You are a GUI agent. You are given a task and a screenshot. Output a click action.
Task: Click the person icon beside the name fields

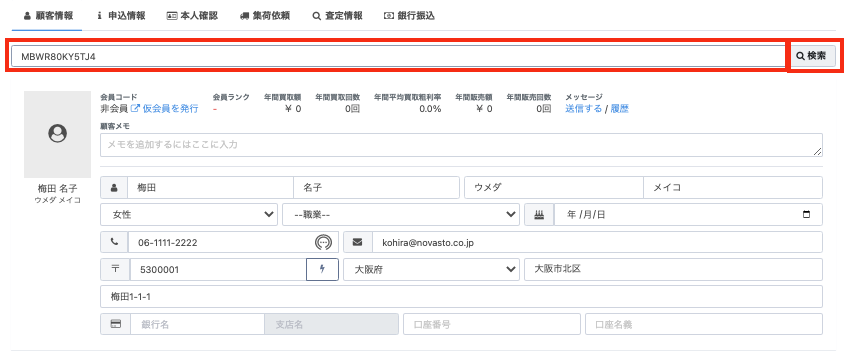[x=114, y=187]
